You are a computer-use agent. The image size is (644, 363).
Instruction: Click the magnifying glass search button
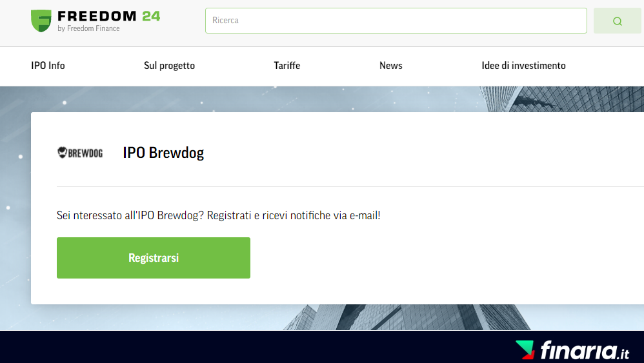coord(618,21)
